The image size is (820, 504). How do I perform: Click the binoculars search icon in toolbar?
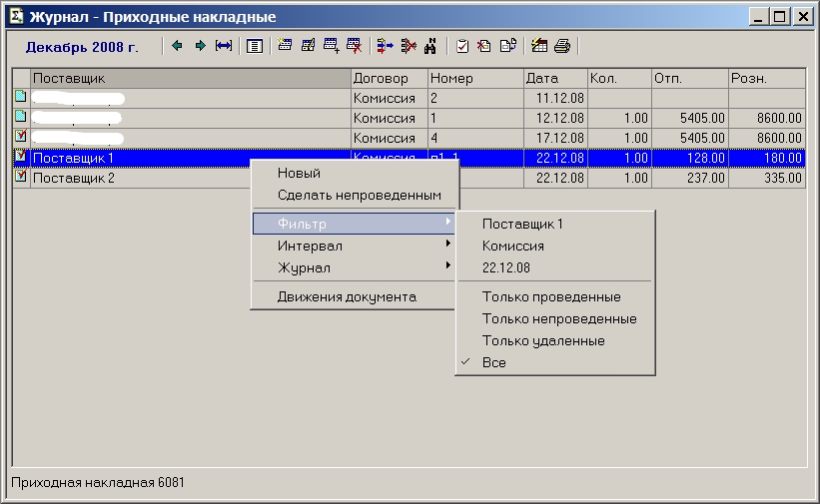430,46
